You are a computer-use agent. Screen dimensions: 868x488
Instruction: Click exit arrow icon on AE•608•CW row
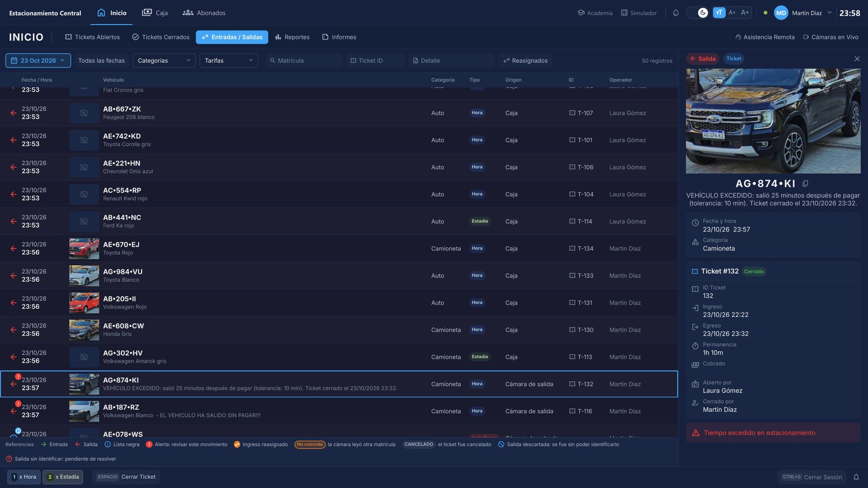point(13,330)
